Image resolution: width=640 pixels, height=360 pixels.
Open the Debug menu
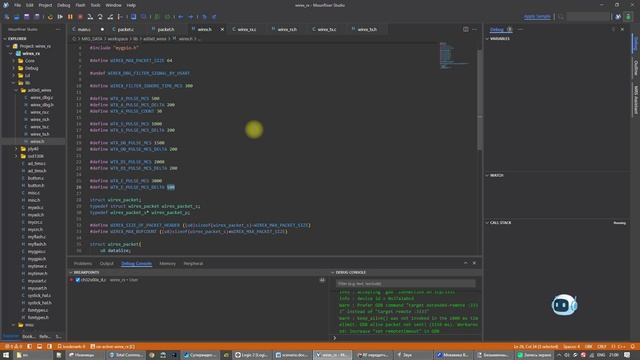(x=64, y=5)
